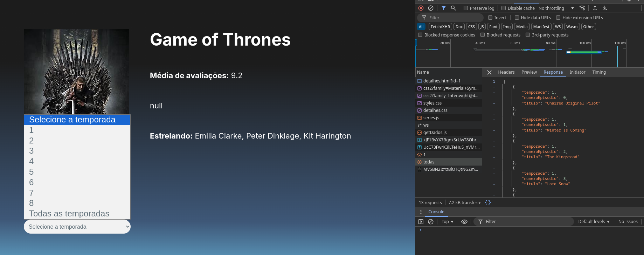Pretty print response braces icon

tap(488, 202)
